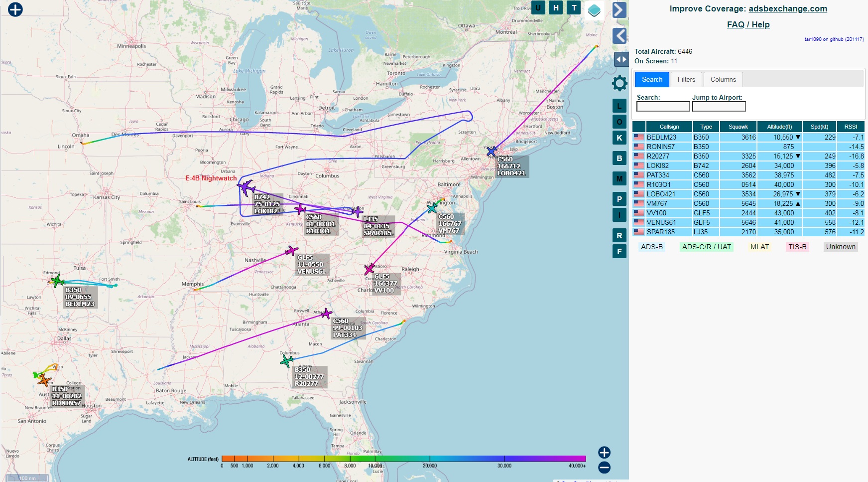Sort table by RSSI column
Viewport: 868px width, 482px height.
851,127
